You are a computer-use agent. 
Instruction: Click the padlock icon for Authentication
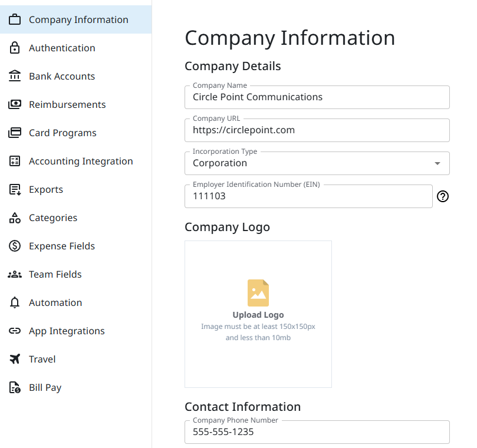point(15,48)
